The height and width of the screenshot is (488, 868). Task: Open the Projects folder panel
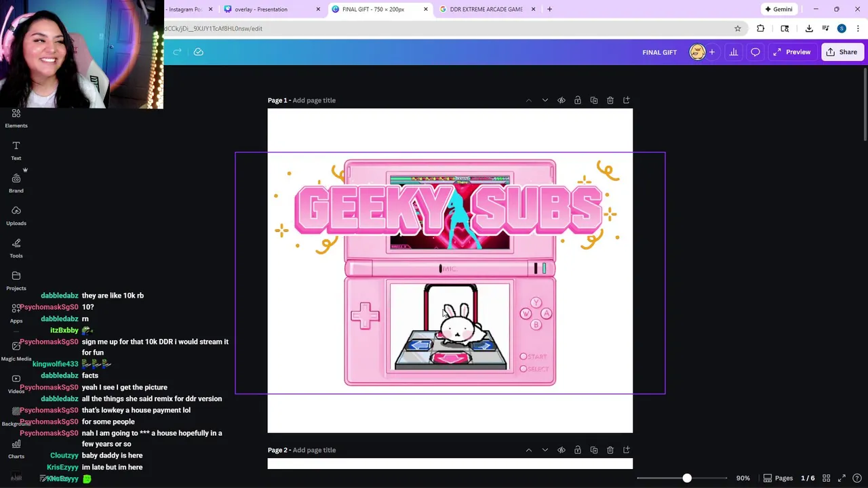tap(16, 281)
